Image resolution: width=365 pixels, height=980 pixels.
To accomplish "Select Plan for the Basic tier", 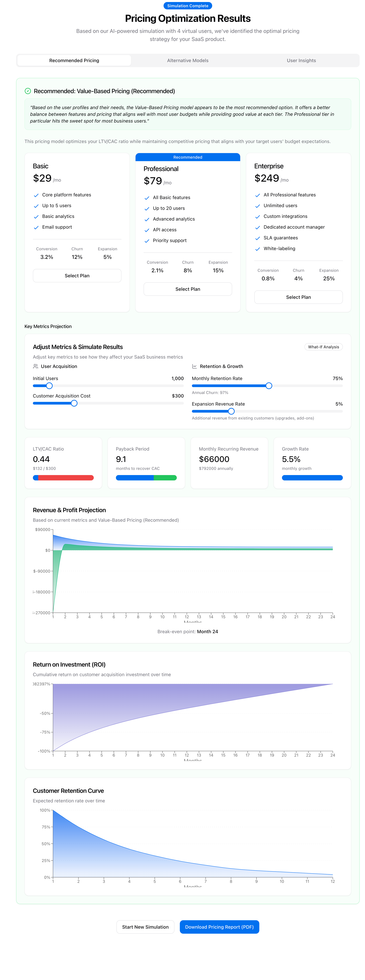I will click(x=77, y=276).
